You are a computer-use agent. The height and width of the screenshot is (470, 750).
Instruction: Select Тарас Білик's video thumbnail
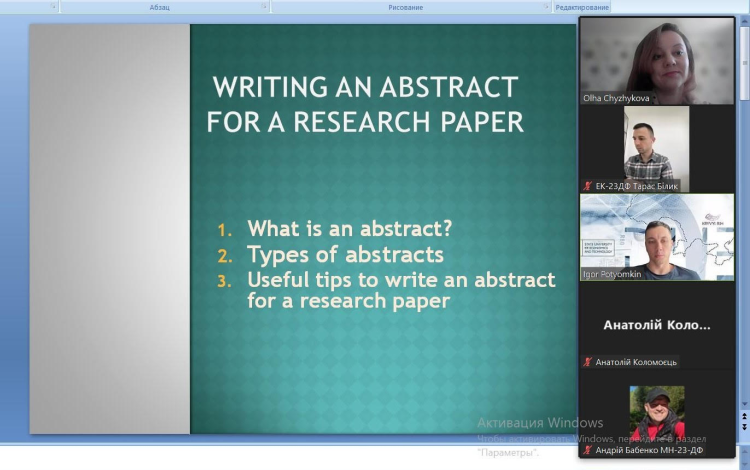(657, 143)
